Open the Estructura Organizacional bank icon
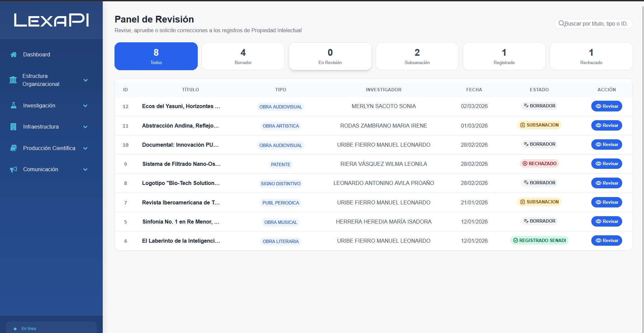Image resolution: width=644 pixels, height=333 pixels. click(x=13, y=80)
